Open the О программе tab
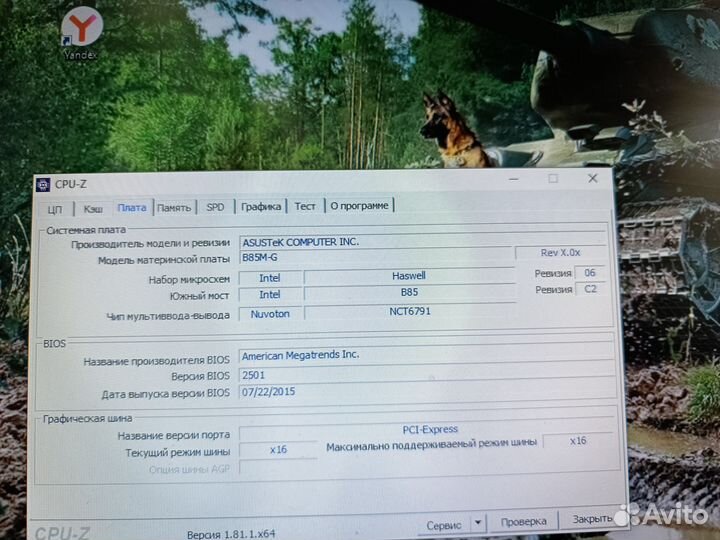Image resolution: width=720 pixels, height=540 pixels. click(360, 206)
